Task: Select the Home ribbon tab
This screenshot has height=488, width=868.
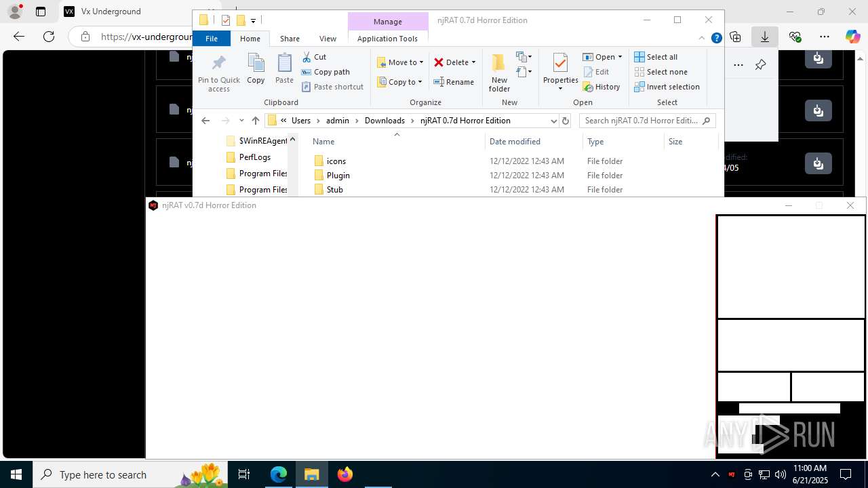Action: (x=250, y=39)
